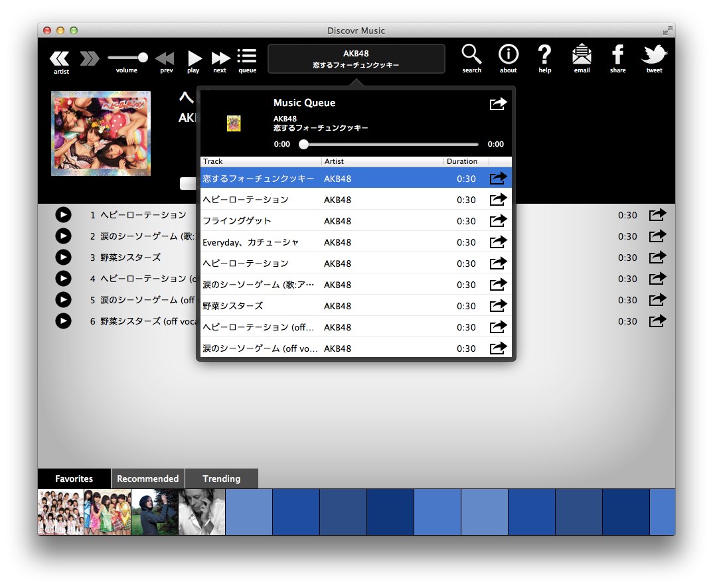
Task: Select highlighted queue row 恋するフォーチュンクッキー
Action: click(356, 178)
